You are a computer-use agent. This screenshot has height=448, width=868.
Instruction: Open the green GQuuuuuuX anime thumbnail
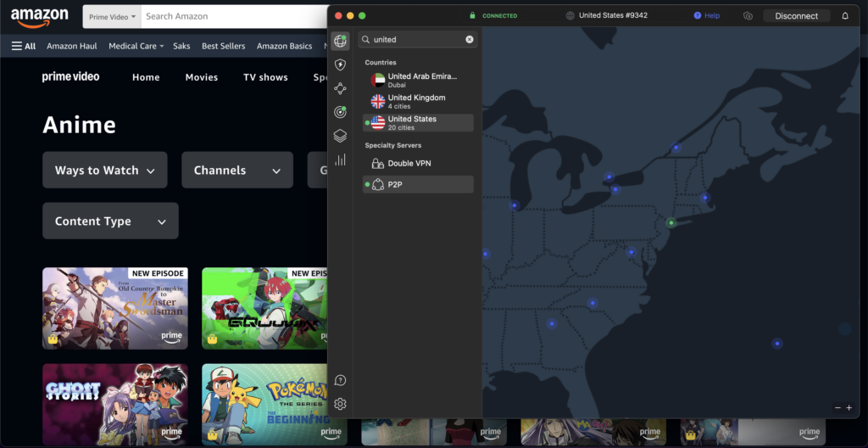(264, 308)
